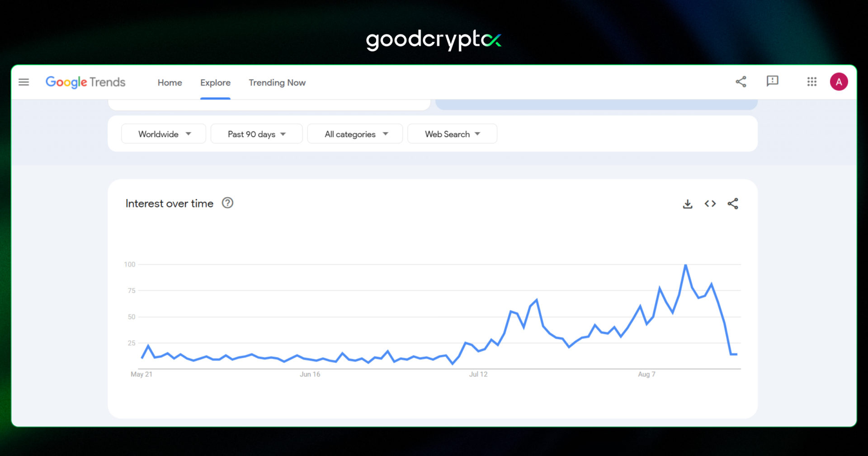Show help for Interest over time

(227, 203)
